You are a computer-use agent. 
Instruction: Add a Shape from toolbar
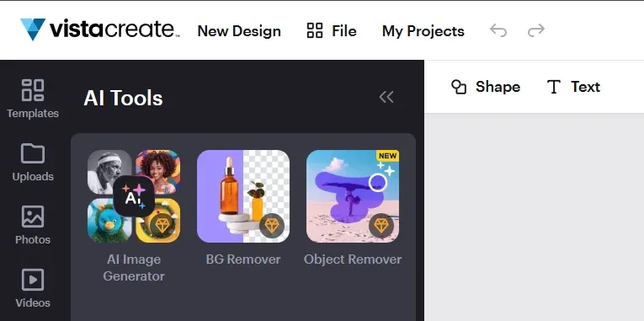click(486, 87)
